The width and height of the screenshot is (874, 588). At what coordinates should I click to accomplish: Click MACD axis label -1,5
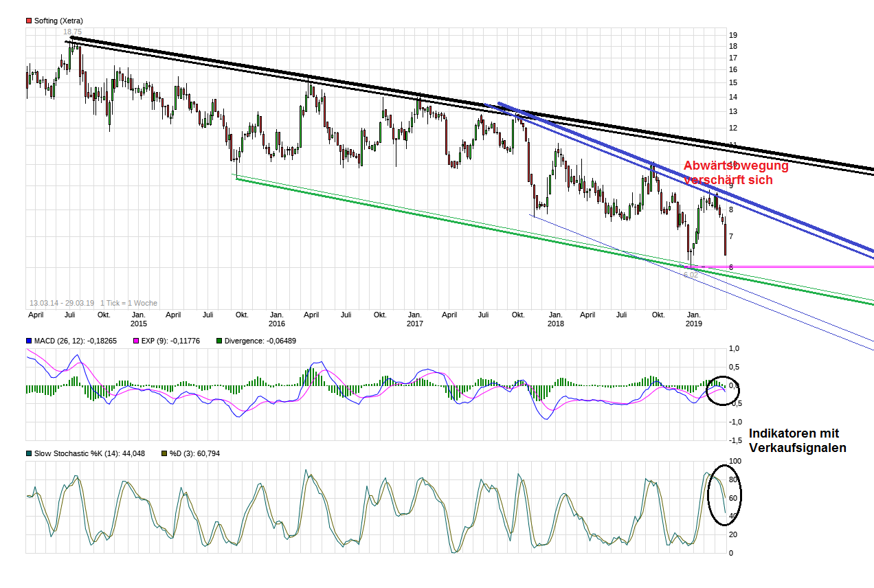[x=734, y=440]
